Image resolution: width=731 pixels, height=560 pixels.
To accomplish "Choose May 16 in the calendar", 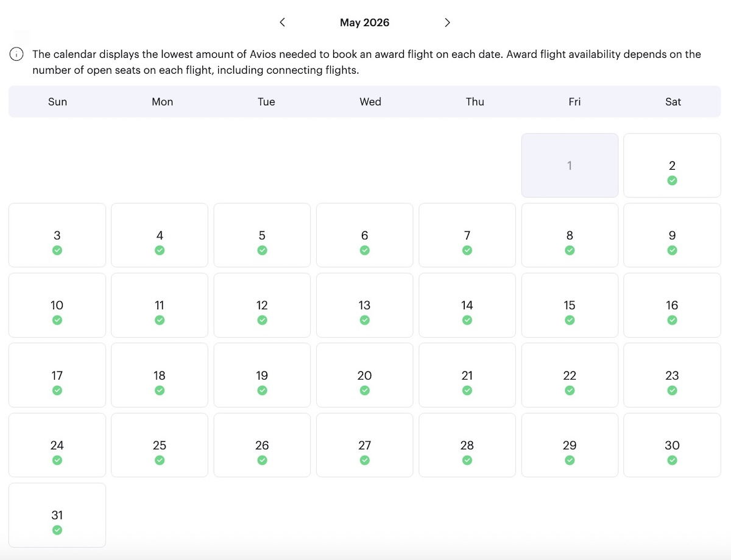I will coord(672,305).
